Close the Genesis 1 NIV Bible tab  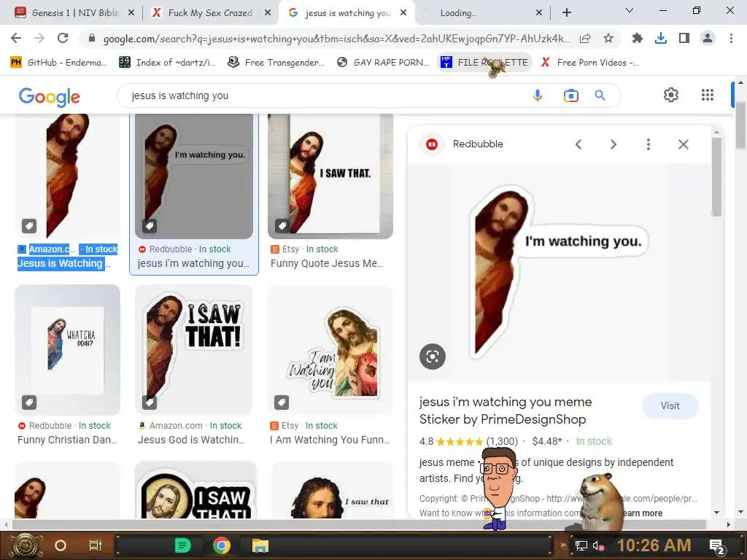[x=131, y=13]
